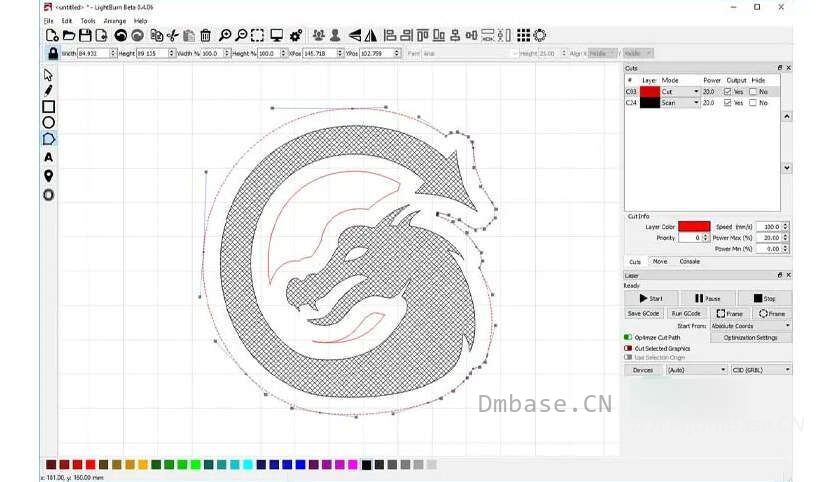
Task: Click the Stop button
Action: (764, 298)
